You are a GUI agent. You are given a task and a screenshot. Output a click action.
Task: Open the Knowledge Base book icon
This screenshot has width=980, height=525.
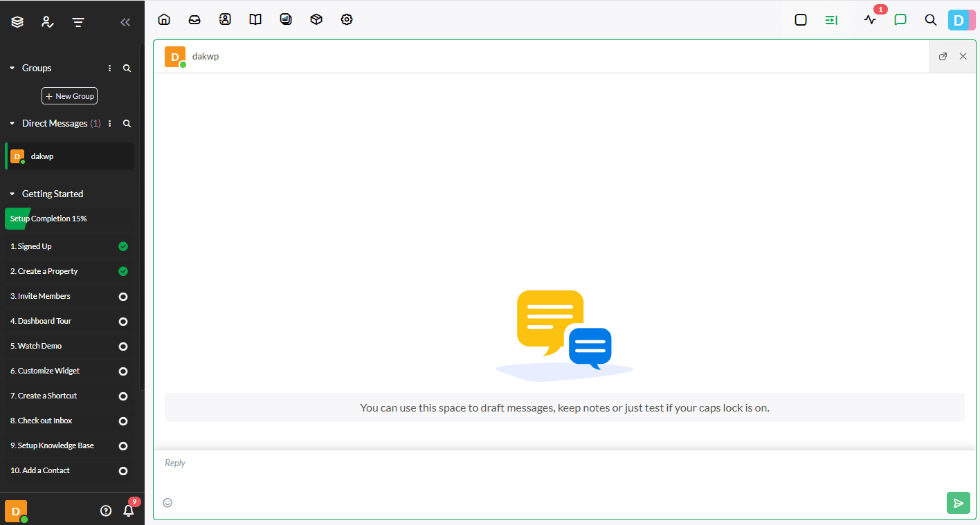pos(255,19)
